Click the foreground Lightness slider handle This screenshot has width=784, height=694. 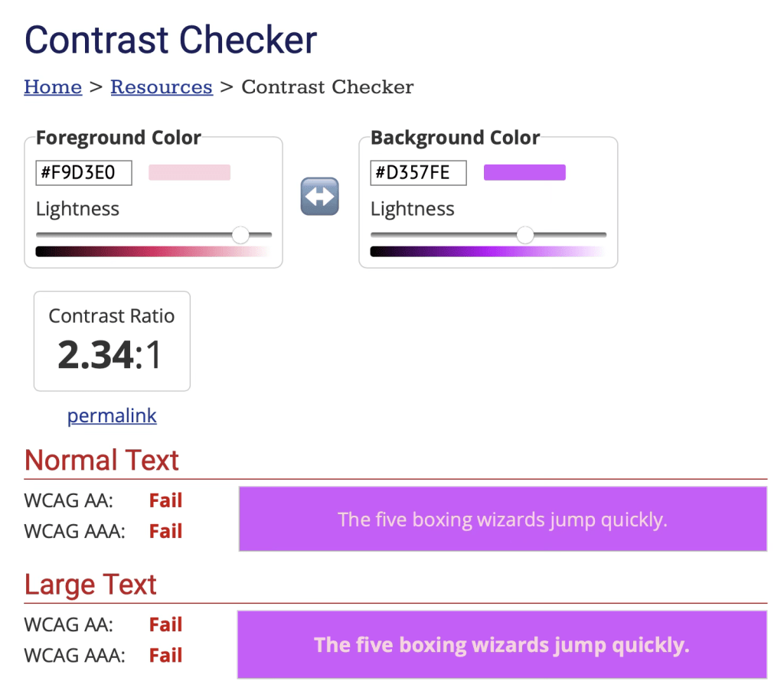241,235
